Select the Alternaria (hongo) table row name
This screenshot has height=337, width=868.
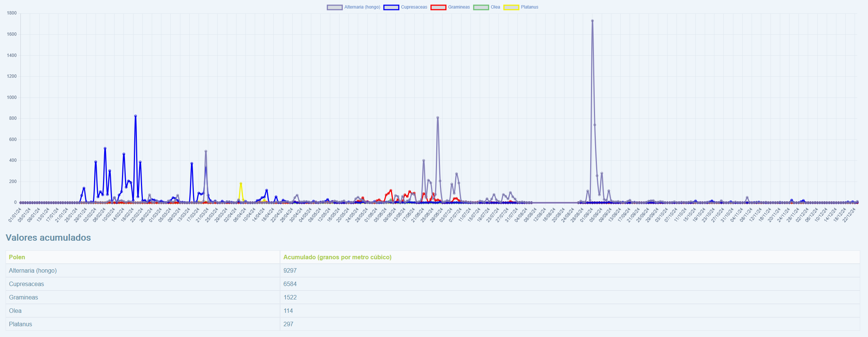[x=33, y=270]
